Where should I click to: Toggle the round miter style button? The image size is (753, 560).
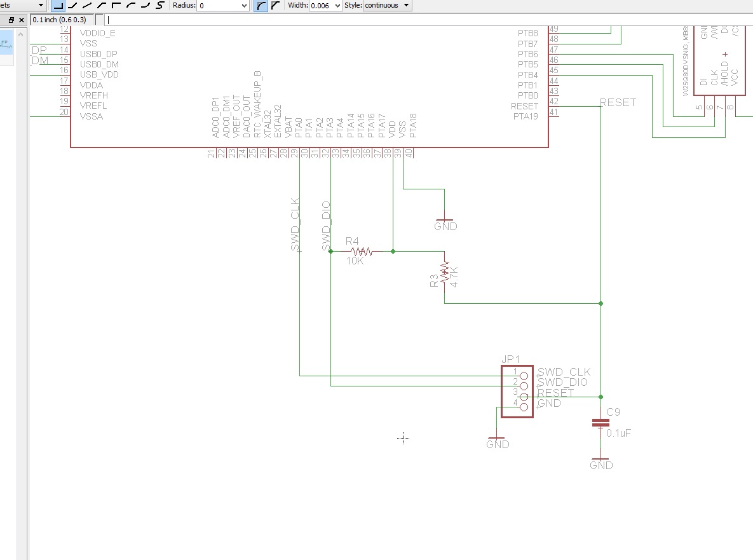pyautogui.click(x=261, y=5)
